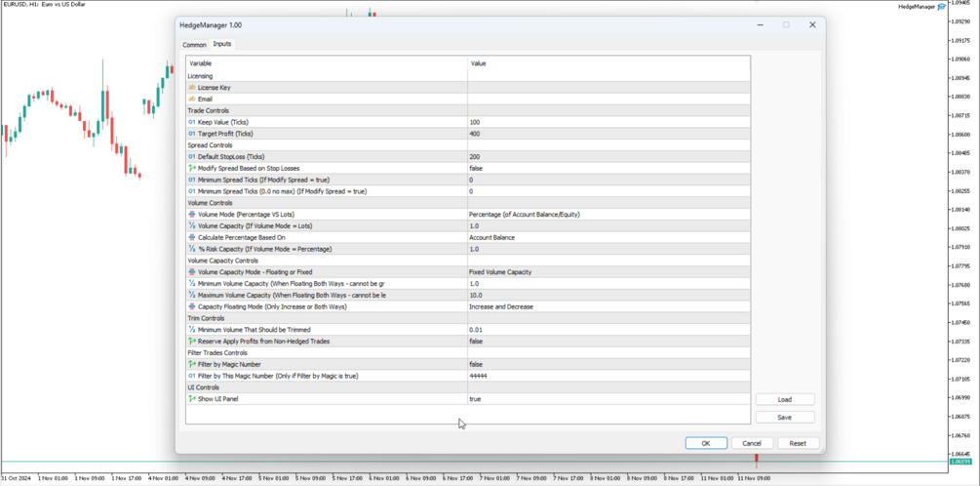Open the Increase and Decrease value dropdown
The height and width of the screenshot is (486, 980).
point(608,306)
